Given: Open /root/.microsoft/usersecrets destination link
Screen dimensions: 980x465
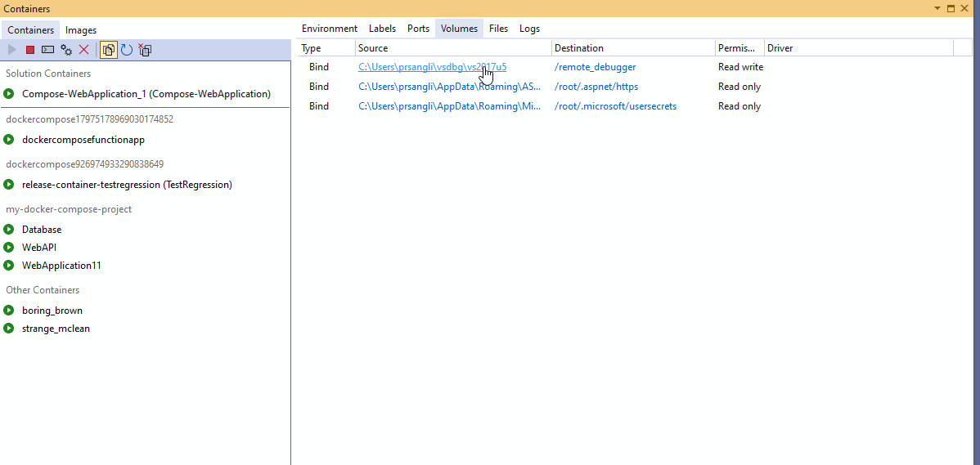Looking at the screenshot, I should click(616, 106).
